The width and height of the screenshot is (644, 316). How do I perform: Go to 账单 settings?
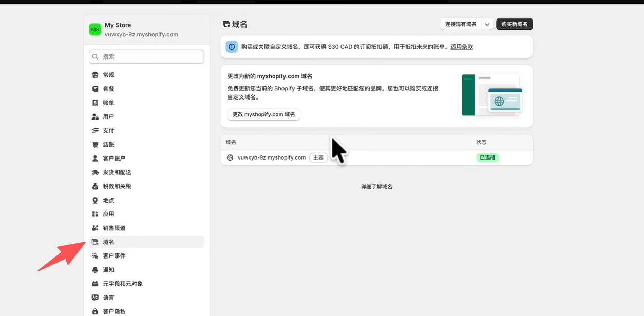click(146, 103)
